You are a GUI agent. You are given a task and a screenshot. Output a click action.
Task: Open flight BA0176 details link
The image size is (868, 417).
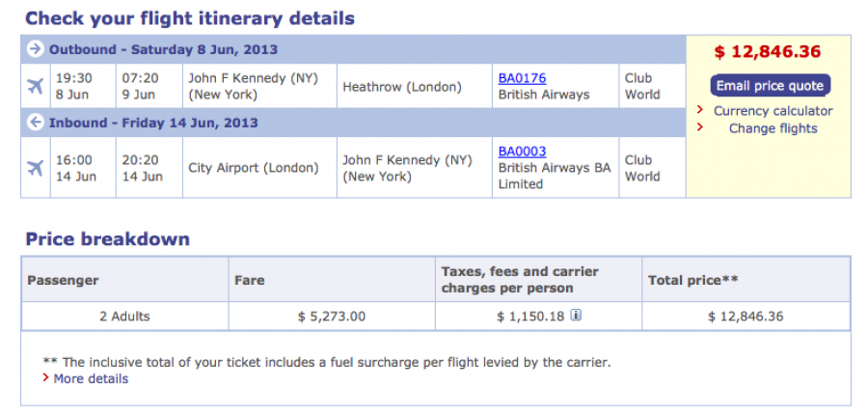click(x=522, y=78)
